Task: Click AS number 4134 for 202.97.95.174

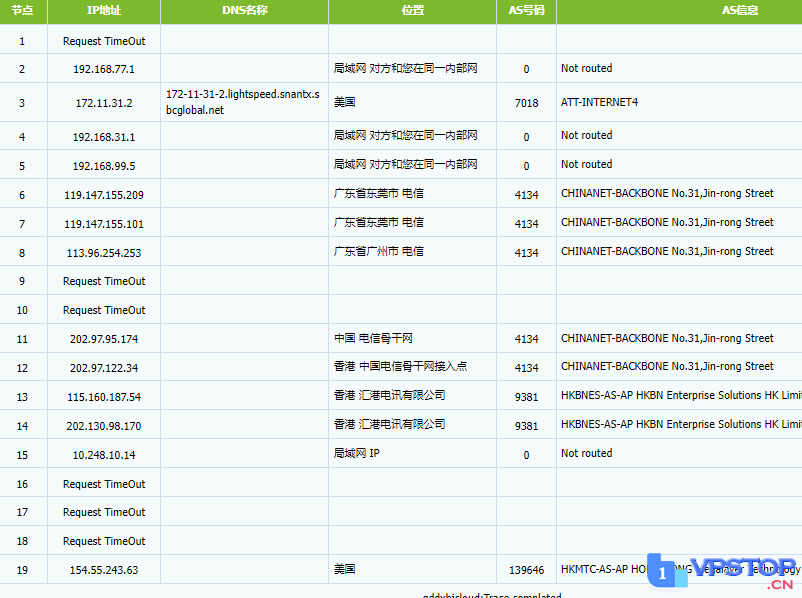Action: tap(526, 339)
